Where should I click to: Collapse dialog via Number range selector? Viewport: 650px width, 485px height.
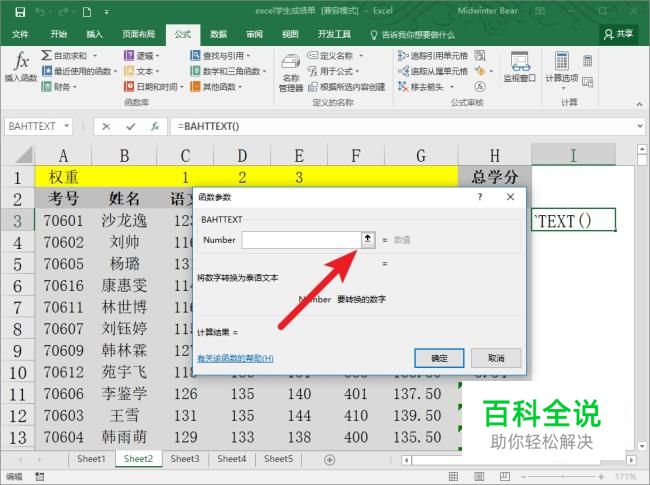368,239
